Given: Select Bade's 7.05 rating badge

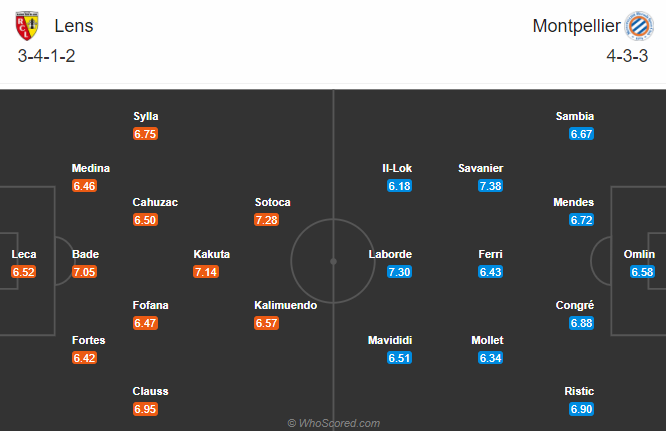Looking at the screenshot, I should point(84,272).
